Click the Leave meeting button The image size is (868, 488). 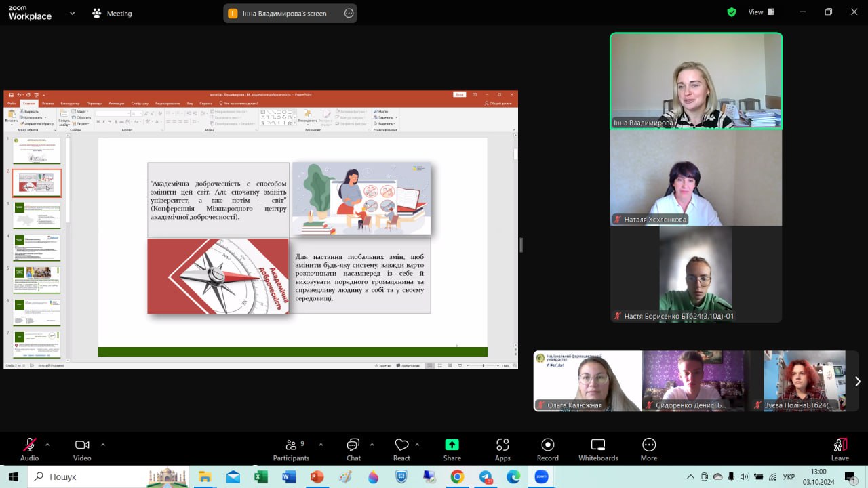(x=840, y=449)
